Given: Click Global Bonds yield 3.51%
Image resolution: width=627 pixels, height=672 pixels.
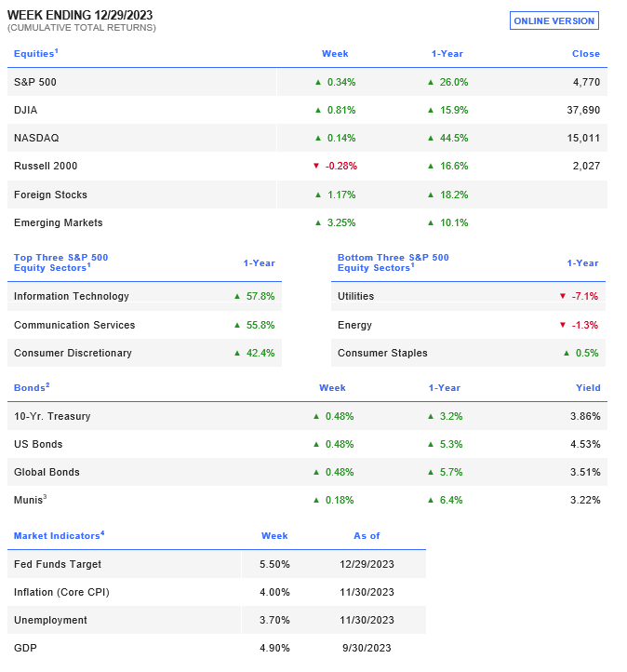Looking at the screenshot, I should 585,472.
